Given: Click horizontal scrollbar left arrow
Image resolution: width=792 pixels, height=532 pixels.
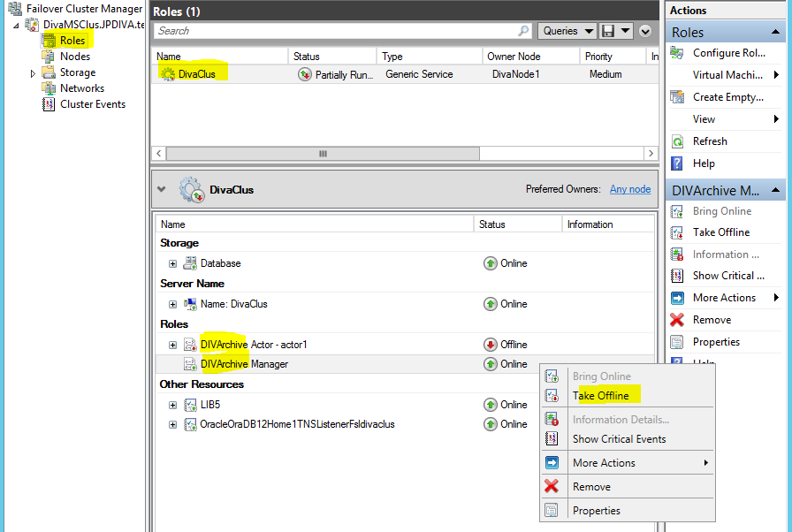Looking at the screenshot, I should (x=158, y=154).
